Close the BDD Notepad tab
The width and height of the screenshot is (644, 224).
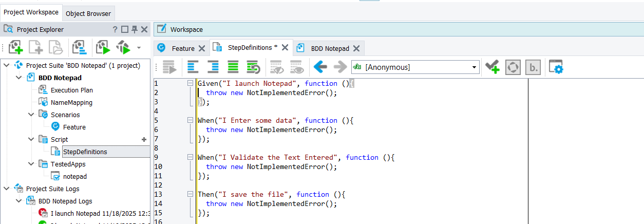356,48
